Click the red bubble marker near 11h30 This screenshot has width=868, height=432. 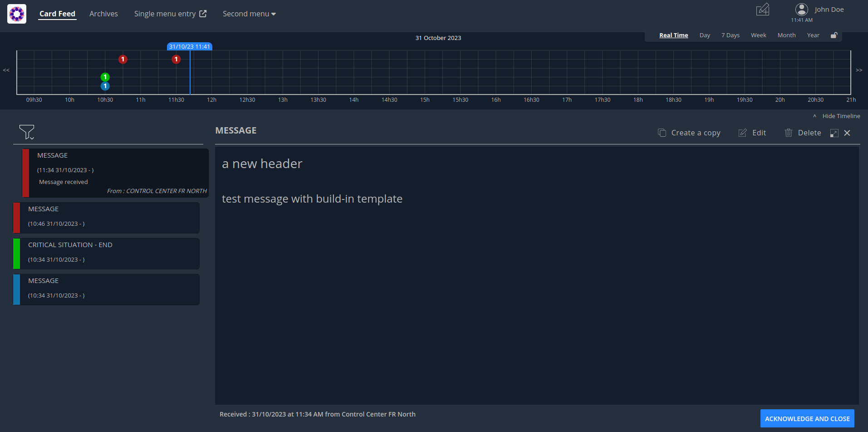176,59
